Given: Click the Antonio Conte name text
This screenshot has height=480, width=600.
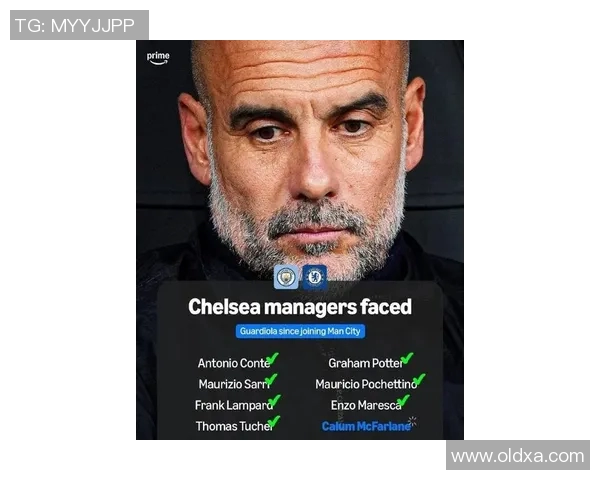Looking at the screenshot, I should (x=234, y=363).
